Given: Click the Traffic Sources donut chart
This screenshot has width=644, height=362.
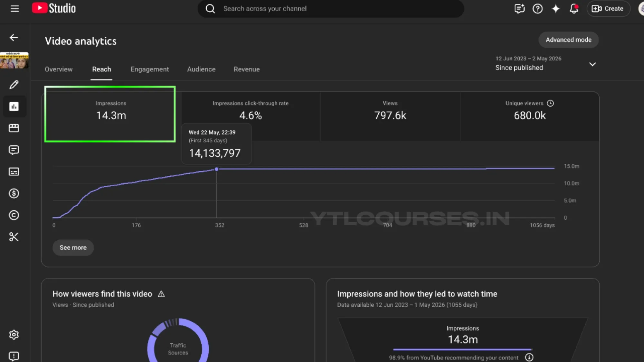Looking at the screenshot, I should [178, 340].
